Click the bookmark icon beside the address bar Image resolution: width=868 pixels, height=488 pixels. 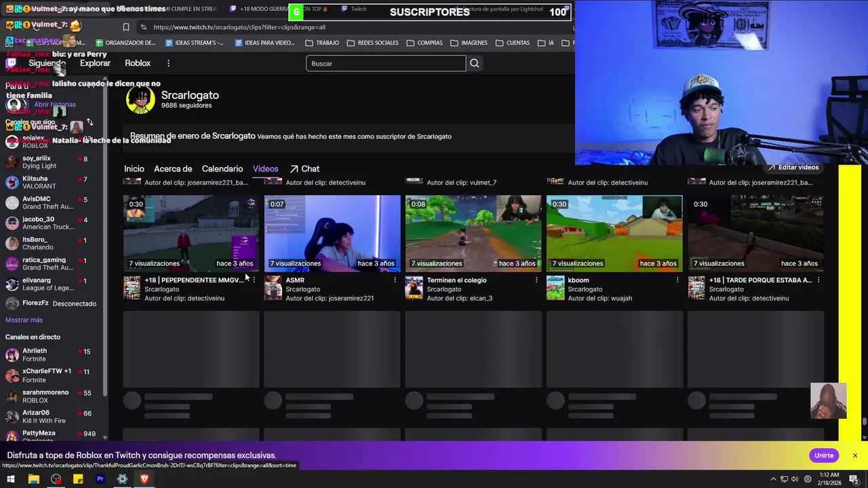(126, 27)
